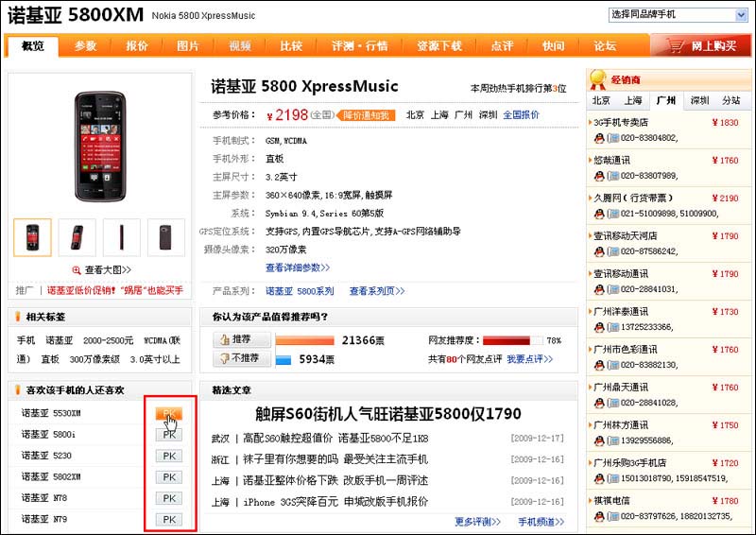Open the 评测·行情 tab
The height and width of the screenshot is (535, 756).
(360, 45)
